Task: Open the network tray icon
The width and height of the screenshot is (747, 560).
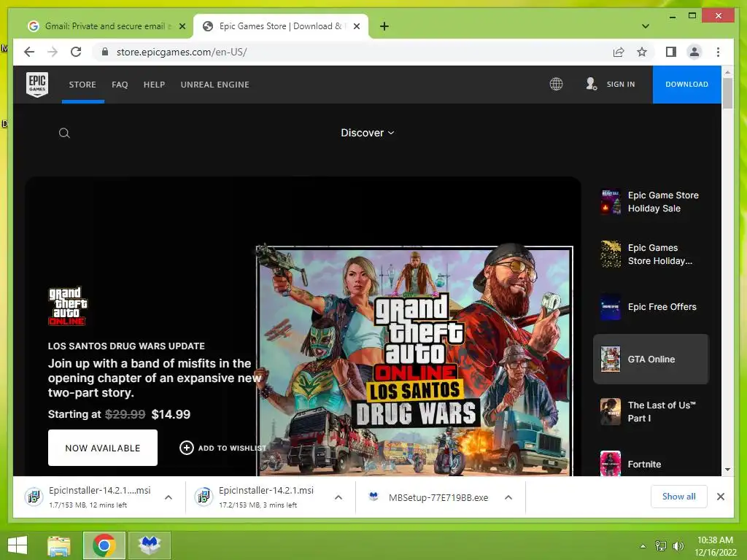Action: [x=661, y=546]
